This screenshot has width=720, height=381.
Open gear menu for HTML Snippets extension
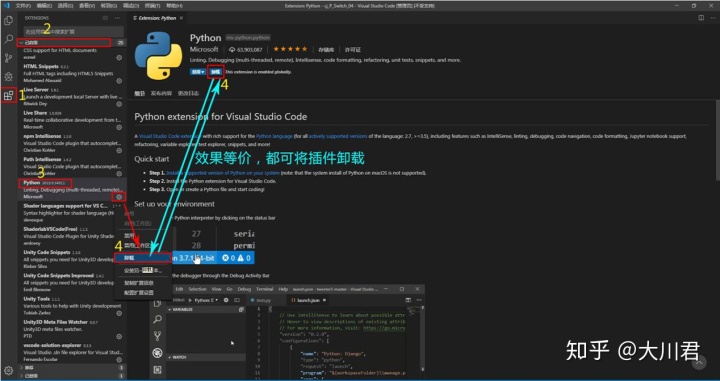coord(119,81)
